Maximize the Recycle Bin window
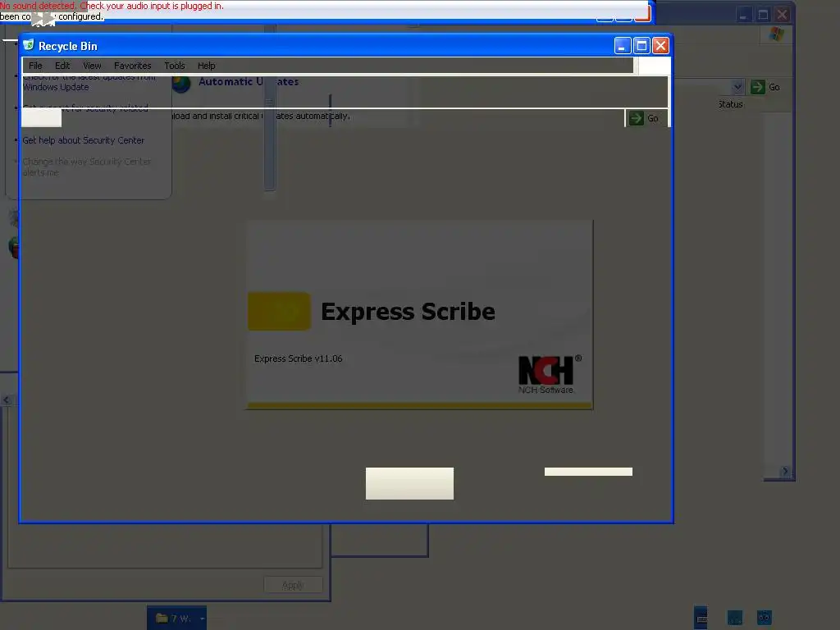840x630 pixels. (641, 46)
